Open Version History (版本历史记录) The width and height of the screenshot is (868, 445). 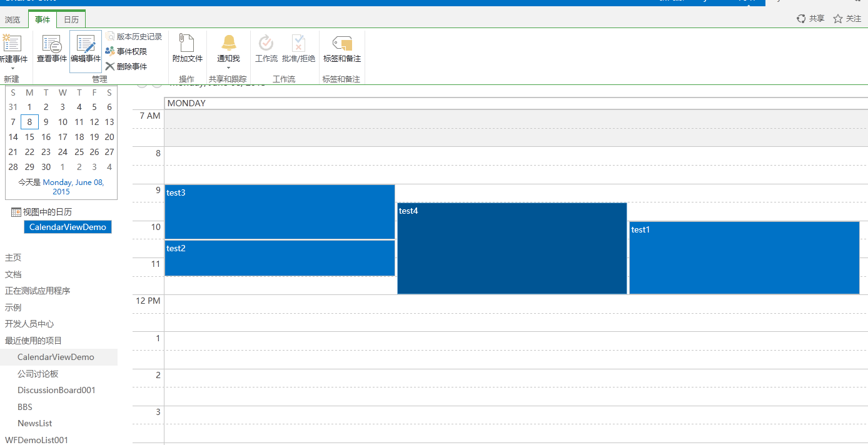(134, 37)
